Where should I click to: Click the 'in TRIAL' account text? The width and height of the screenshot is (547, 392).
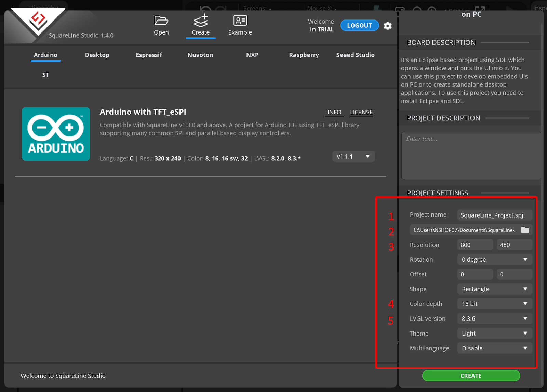point(322,29)
